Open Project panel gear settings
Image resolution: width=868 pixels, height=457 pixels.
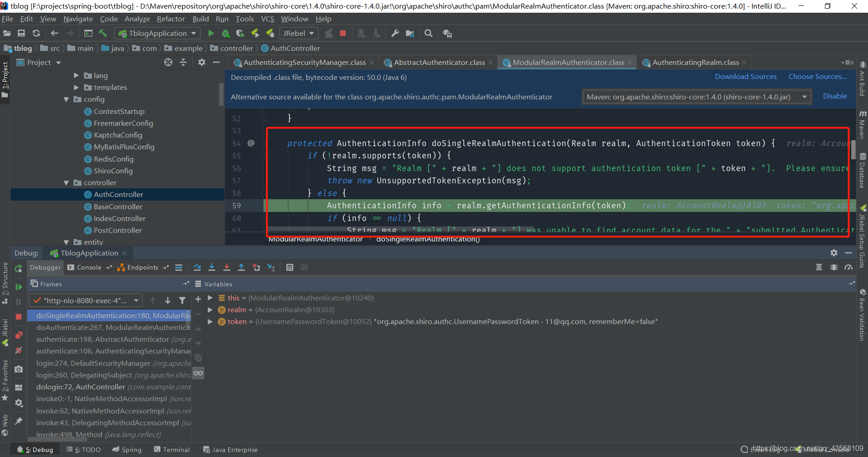tap(202, 62)
